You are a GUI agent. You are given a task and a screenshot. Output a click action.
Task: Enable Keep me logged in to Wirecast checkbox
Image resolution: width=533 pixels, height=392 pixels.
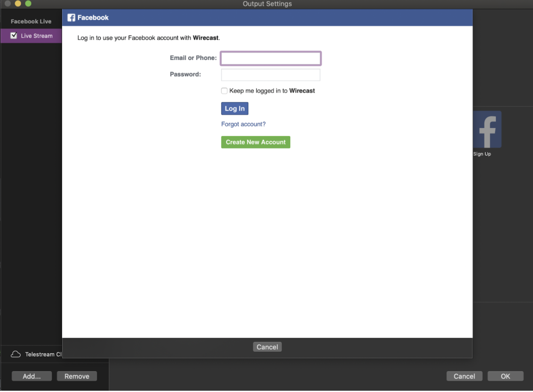[224, 91]
